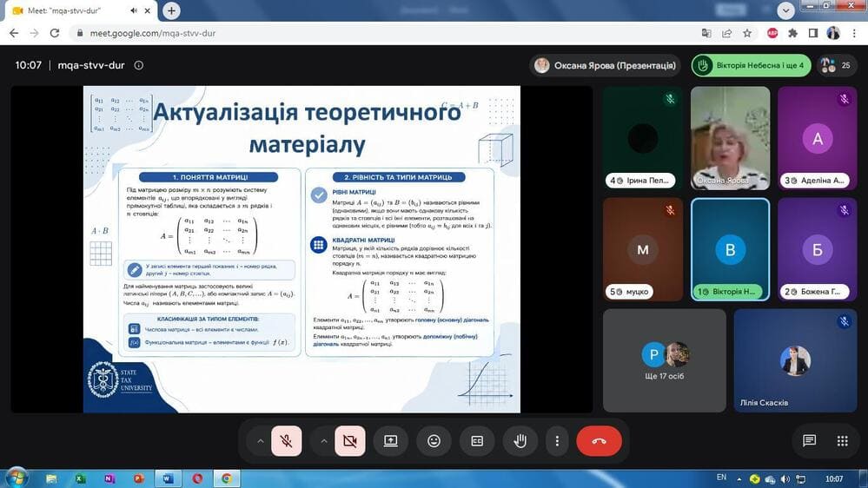Open the chat with everyone icon
Image resolution: width=868 pixels, height=488 pixels.
(809, 441)
